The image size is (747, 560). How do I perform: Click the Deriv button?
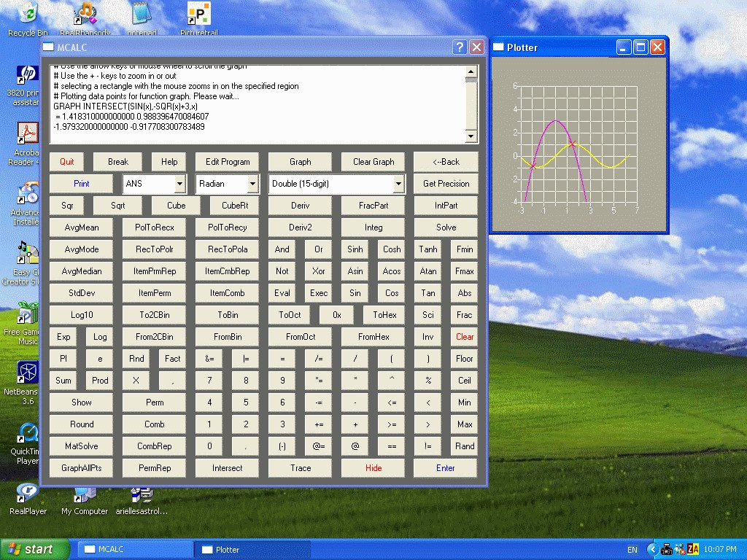pyautogui.click(x=300, y=206)
